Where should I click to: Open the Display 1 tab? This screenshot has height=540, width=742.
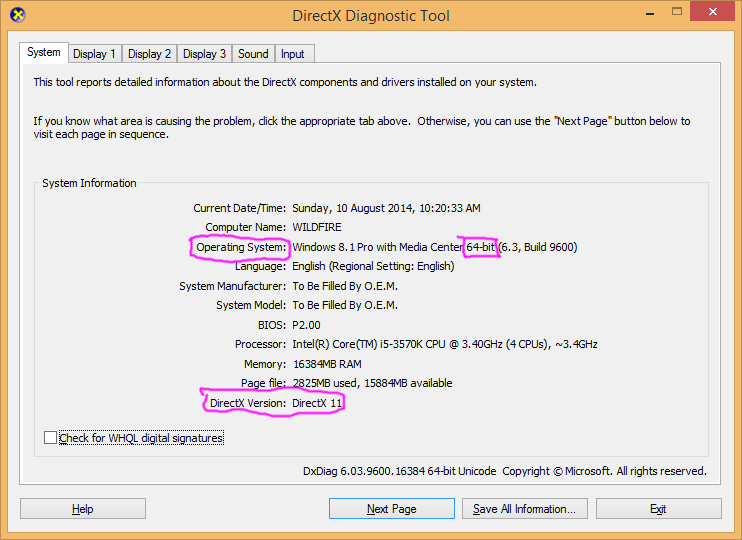pyautogui.click(x=94, y=54)
